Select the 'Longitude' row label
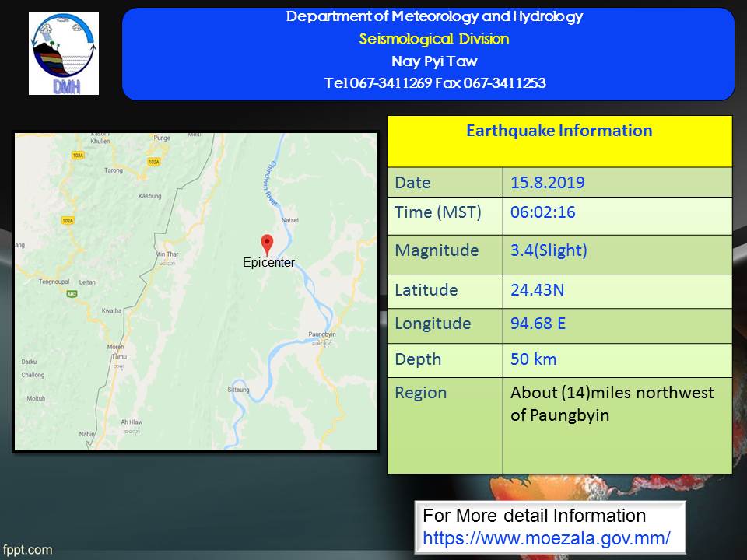 tap(433, 324)
